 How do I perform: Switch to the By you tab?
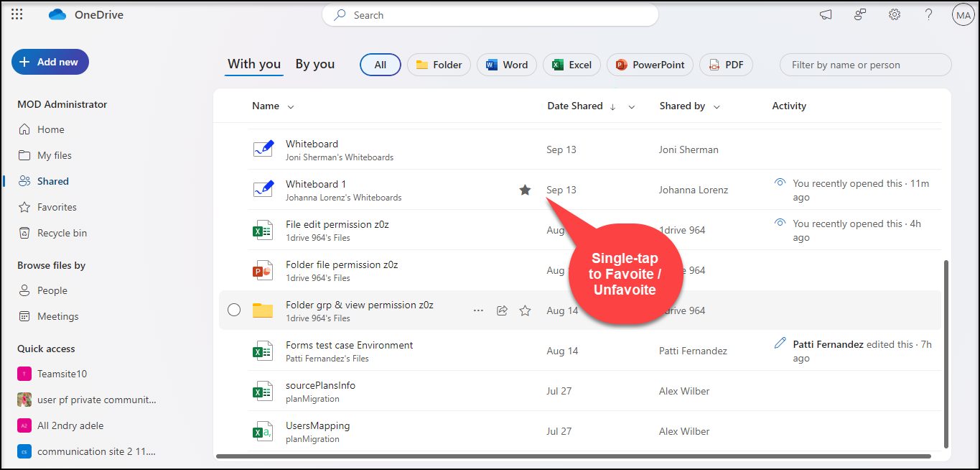coord(314,64)
